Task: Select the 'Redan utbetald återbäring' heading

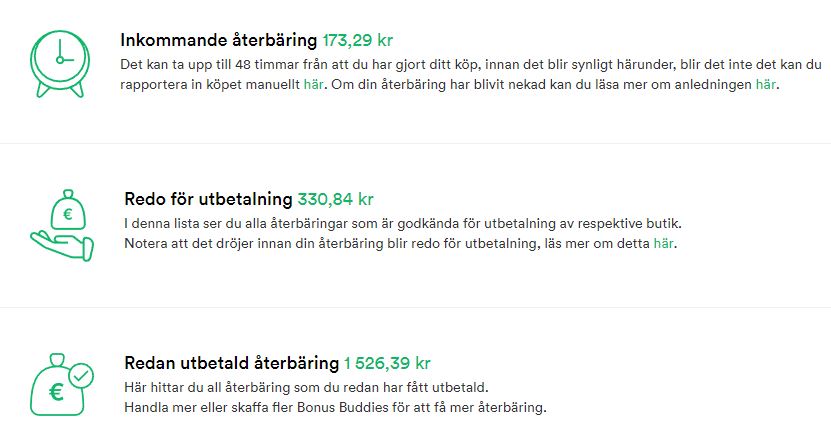Action: (232, 363)
